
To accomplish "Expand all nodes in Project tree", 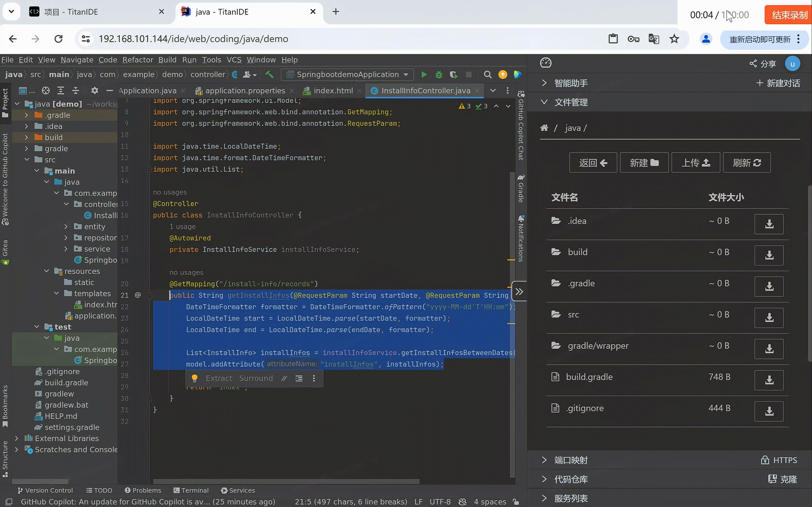I will (x=61, y=91).
